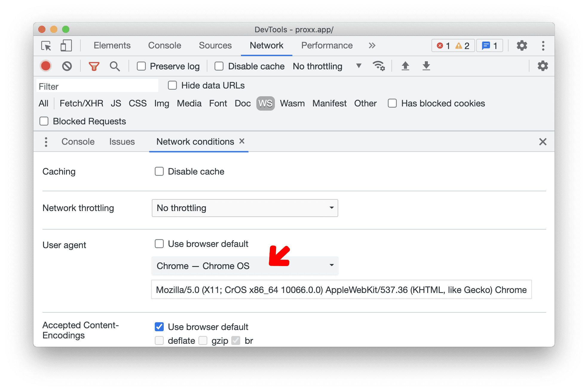Screen dimensions: 588x391
Task: Click the network filter funnel icon
Action: pos(94,66)
